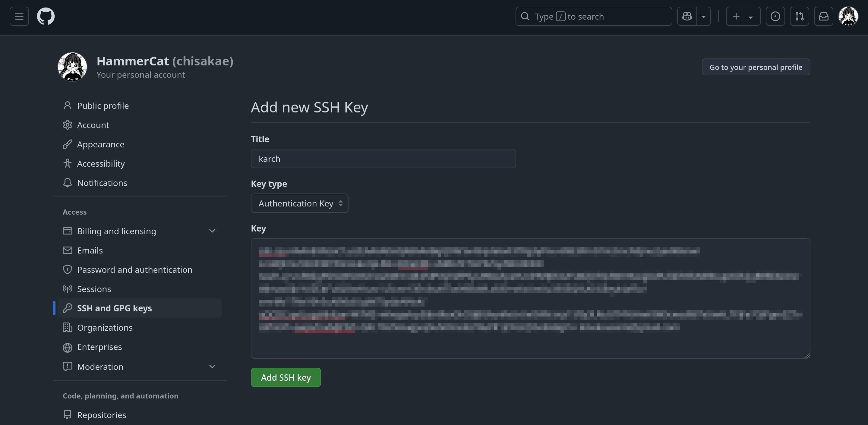Open Sessions settings
Viewport: 868px width, 425px height.
140,289
